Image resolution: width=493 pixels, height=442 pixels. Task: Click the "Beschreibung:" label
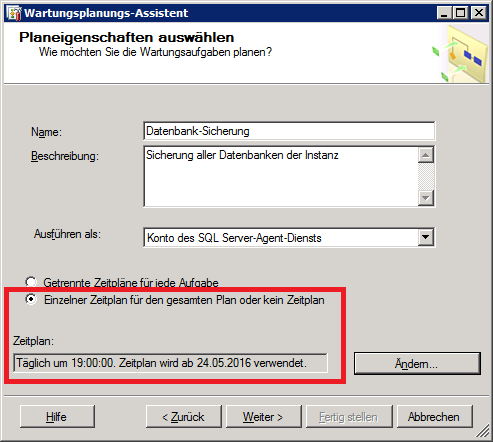[x=65, y=156]
